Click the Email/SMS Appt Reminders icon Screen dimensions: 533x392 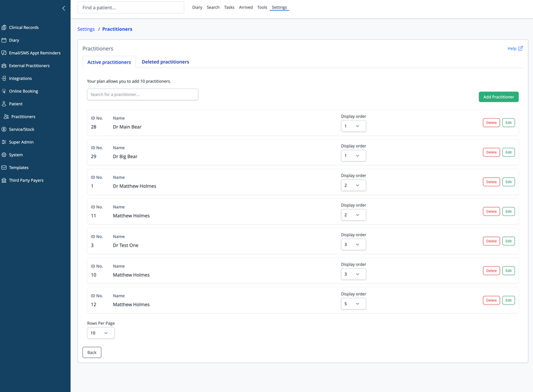[x=4, y=53]
